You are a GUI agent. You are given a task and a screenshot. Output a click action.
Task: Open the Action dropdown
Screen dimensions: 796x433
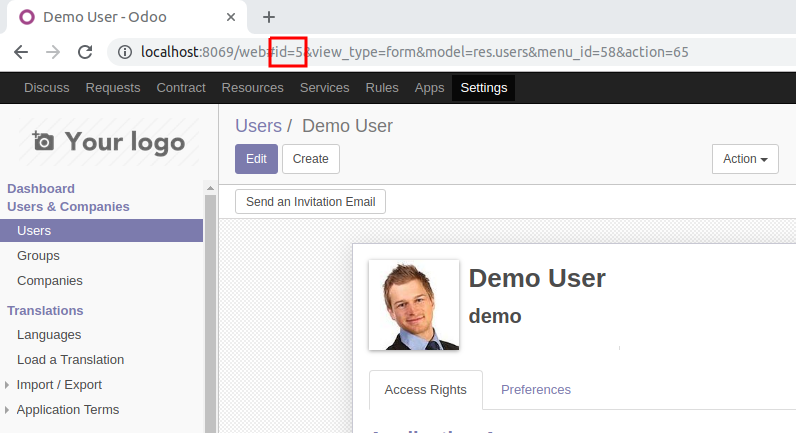[x=745, y=159]
